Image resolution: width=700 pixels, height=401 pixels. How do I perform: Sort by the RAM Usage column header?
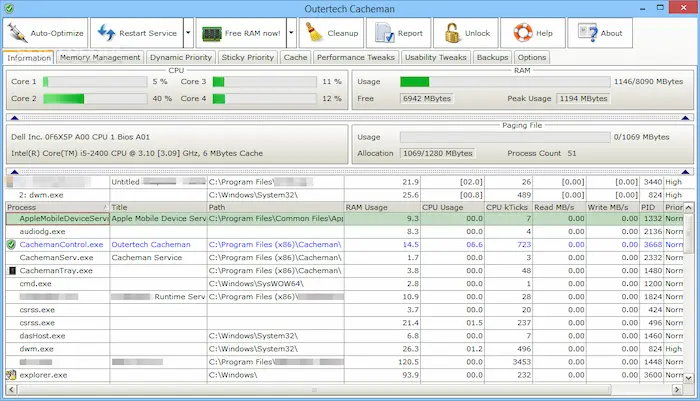click(x=382, y=207)
